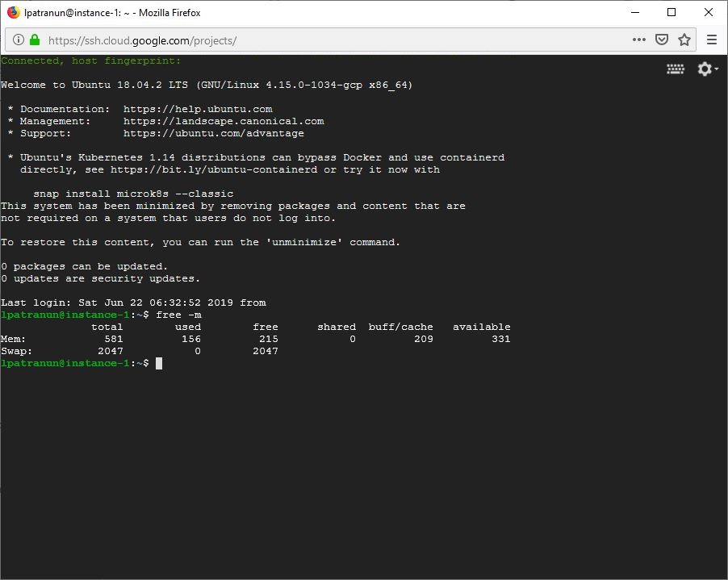Click the 'snap install microk8s --classic' line

(x=133, y=194)
